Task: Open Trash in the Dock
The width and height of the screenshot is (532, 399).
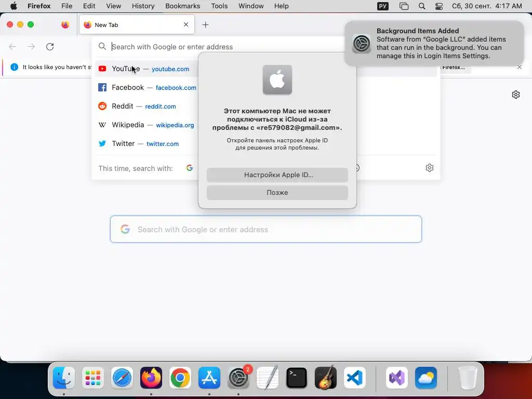Action: 468,378
